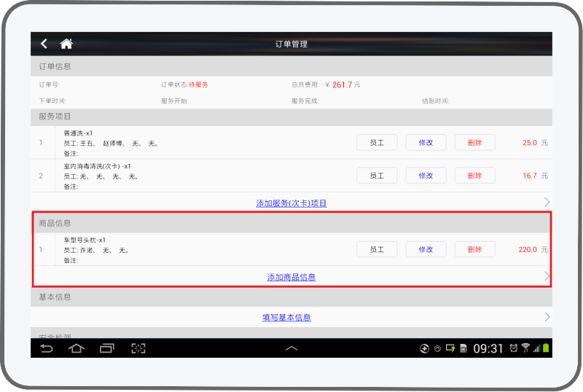
Task: Delete the 室内消毒清洗(次卡) service item
Action: point(474,176)
